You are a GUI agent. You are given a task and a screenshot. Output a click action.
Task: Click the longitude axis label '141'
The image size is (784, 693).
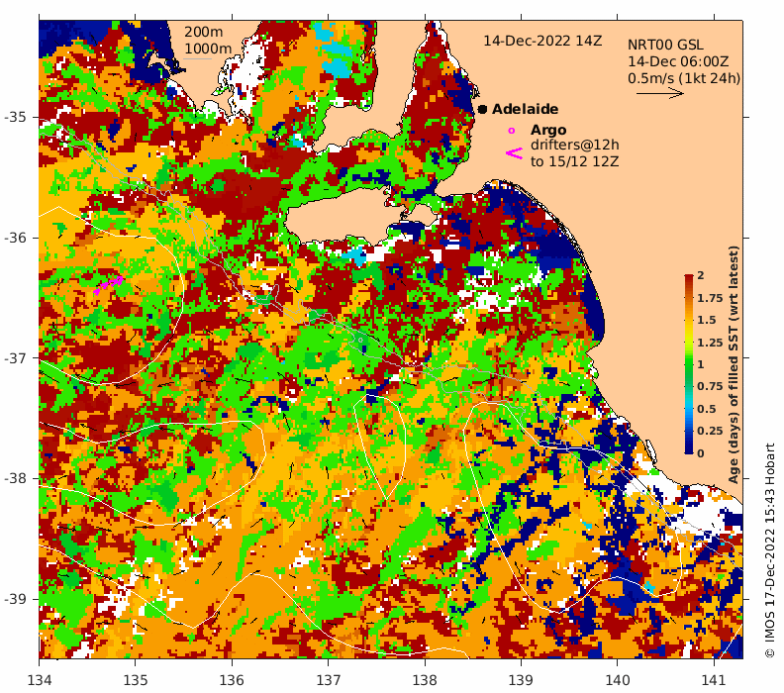click(x=714, y=680)
